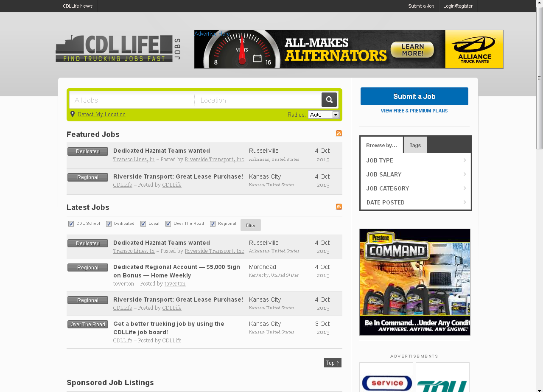
Task: Click the 3 Oct 2013 date
Action: (x=322, y=328)
